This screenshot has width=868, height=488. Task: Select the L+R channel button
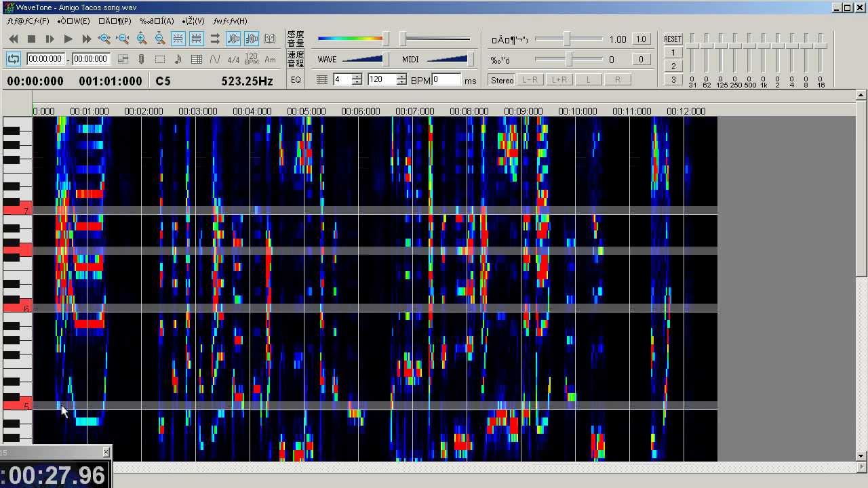(559, 80)
